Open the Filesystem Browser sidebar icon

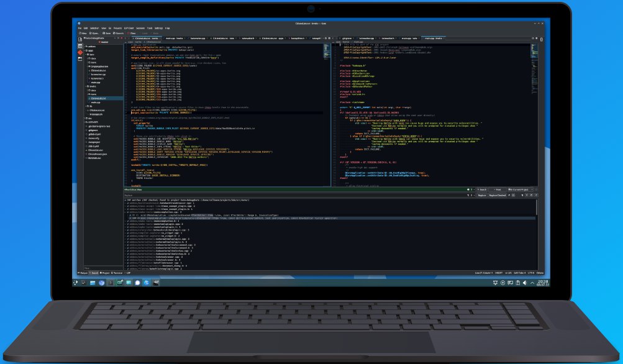click(x=80, y=60)
